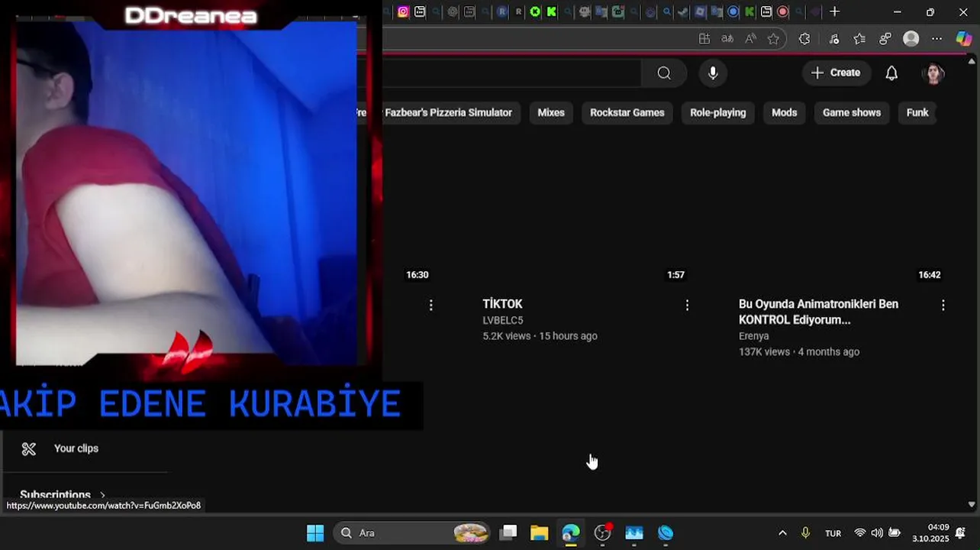Click the page scrollbar up arrow
The width and height of the screenshot is (980, 550).
(972, 60)
